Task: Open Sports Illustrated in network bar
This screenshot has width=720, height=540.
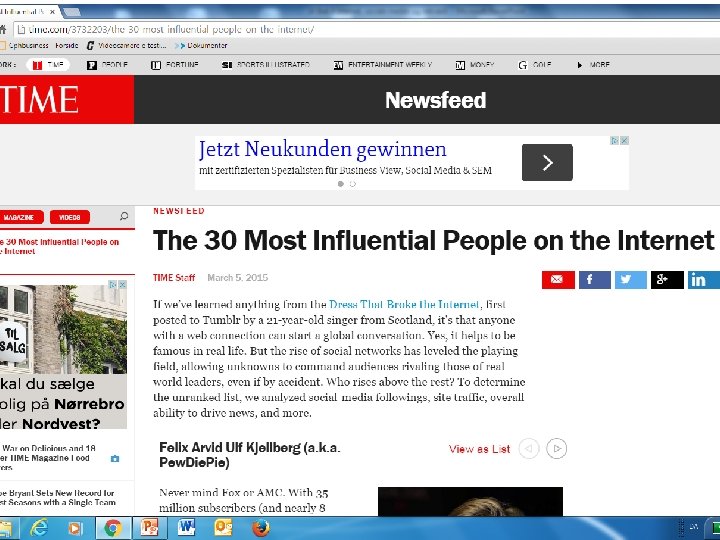Action: [x=266, y=65]
